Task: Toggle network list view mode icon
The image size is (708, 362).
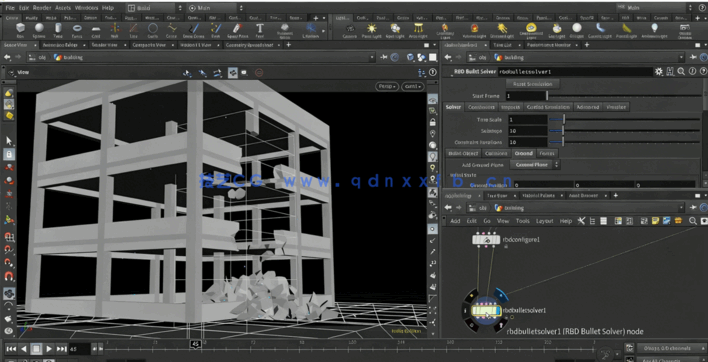Action: 592,221
